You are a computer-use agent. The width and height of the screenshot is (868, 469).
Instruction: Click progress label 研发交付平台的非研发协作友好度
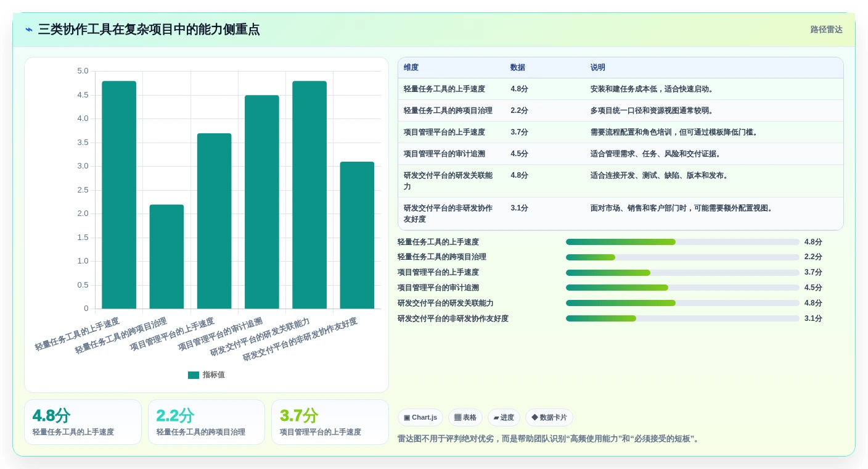pos(453,318)
